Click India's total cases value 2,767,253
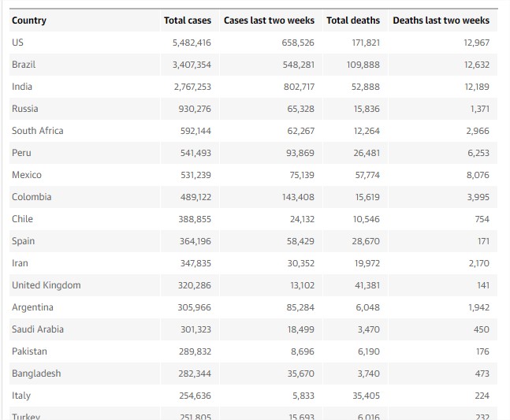The height and width of the screenshot is (420, 510). click(192, 87)
